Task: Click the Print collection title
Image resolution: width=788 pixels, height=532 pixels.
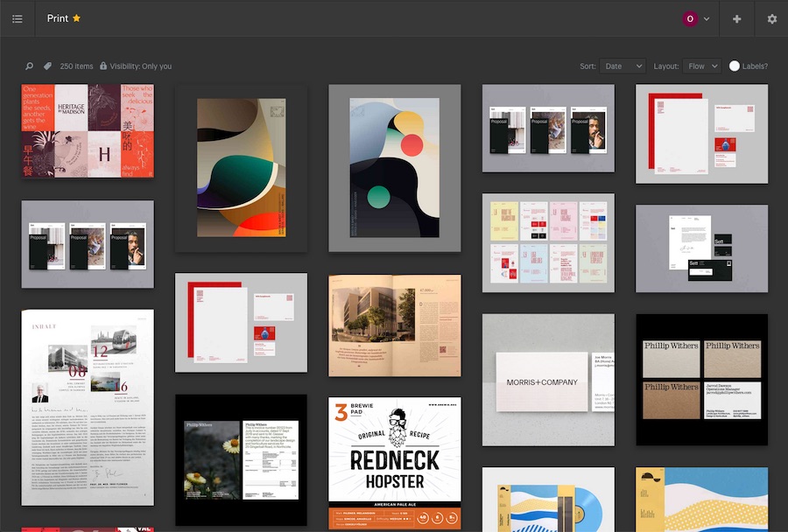Action: click(57, 18)
